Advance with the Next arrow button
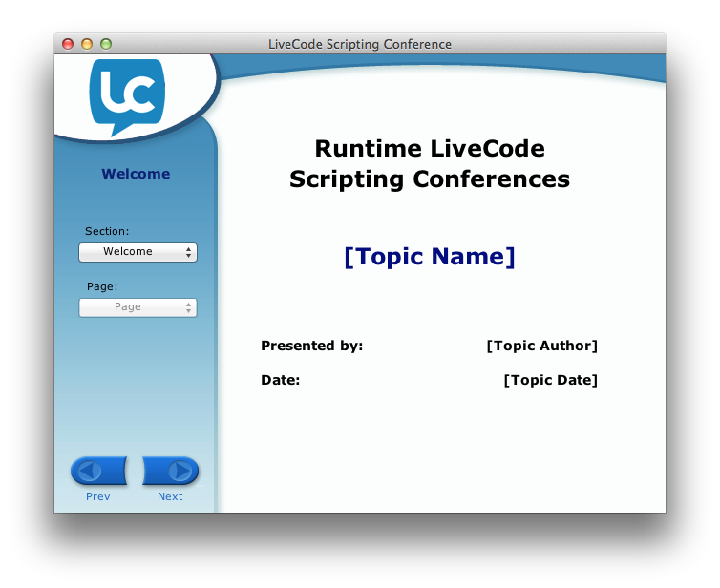This screenshot has height=588, width=720. pyautogui.click(x=170, y=471)
